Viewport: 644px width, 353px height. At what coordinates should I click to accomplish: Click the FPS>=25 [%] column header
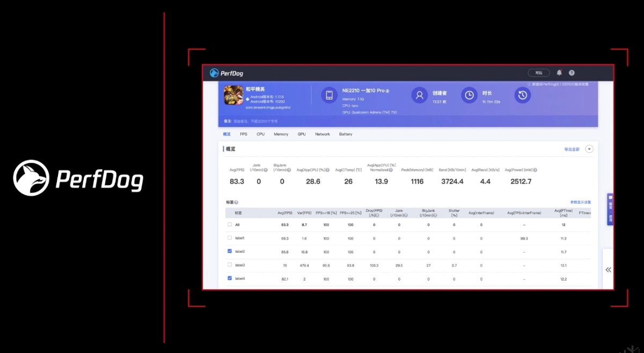coord(350,213)
